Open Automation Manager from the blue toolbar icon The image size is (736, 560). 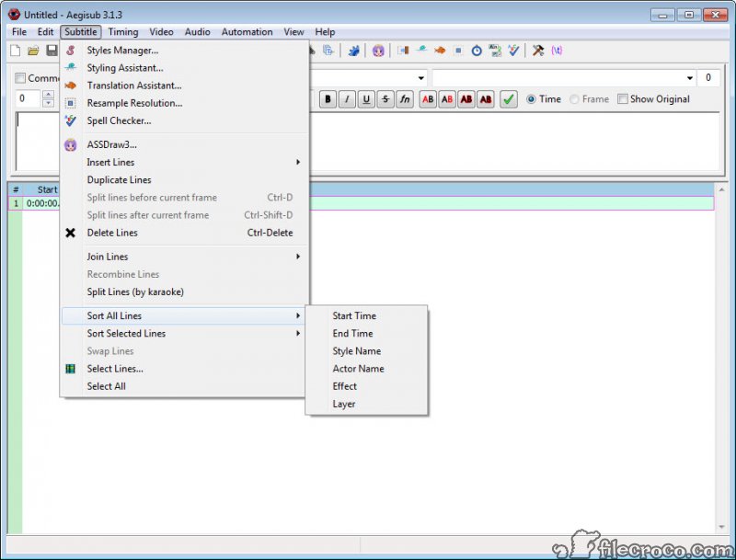coord(353,51)
